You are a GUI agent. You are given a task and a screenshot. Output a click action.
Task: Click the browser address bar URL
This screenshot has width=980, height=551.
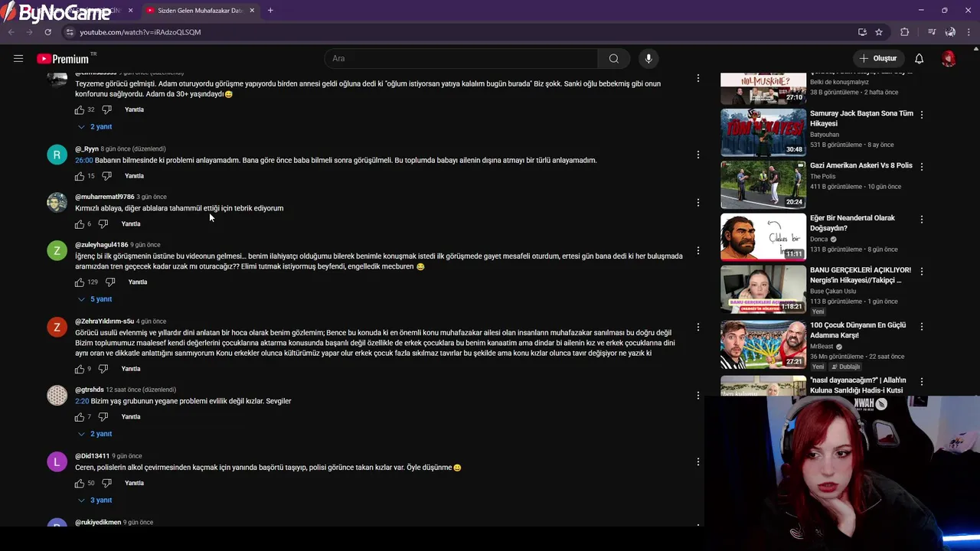tap(140, 32)
